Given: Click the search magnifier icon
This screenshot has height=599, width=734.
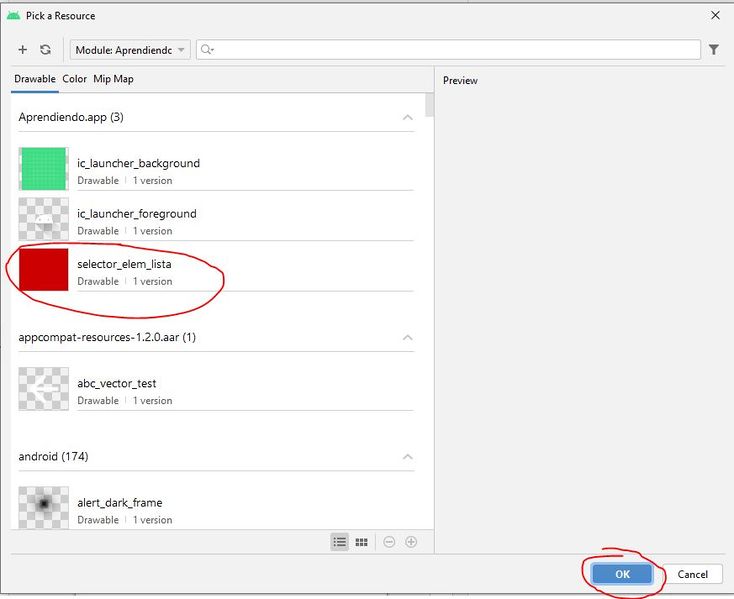Looking at the screenshot, I should point(206,50).
